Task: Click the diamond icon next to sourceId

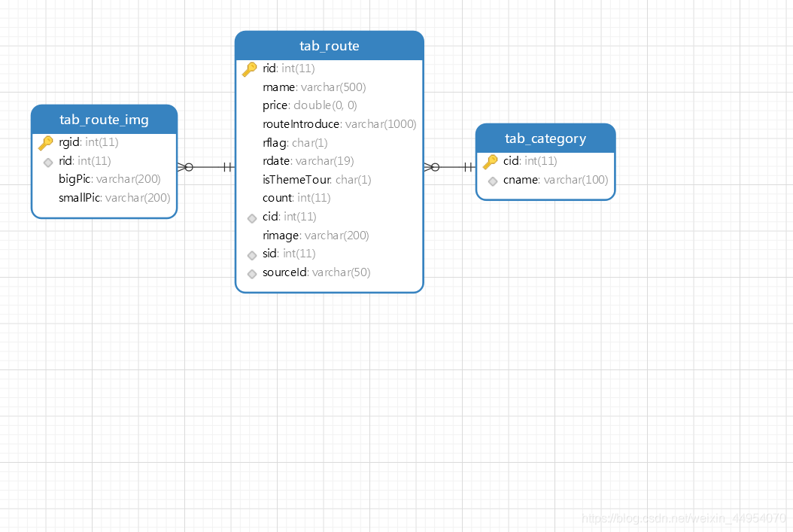Action: [252, 274]
